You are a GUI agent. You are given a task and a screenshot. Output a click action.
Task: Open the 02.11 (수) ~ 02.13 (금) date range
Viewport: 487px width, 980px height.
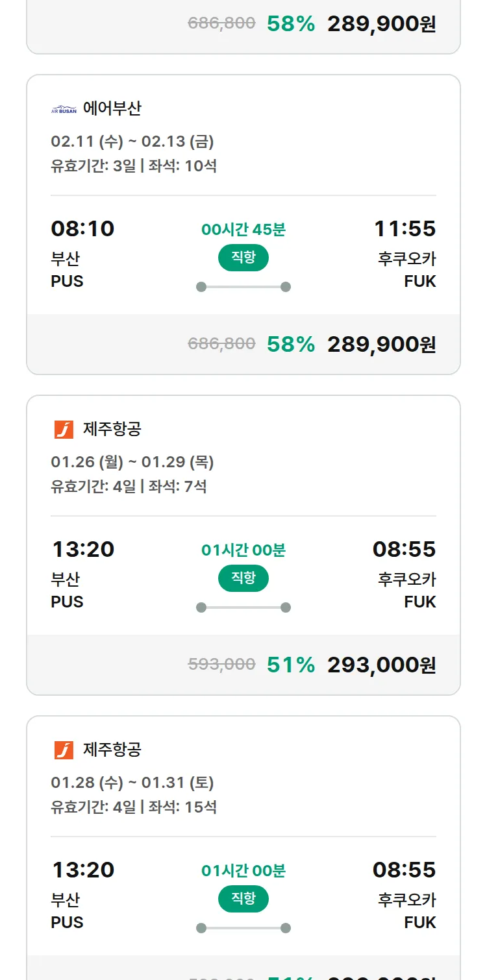click(132, 141)
